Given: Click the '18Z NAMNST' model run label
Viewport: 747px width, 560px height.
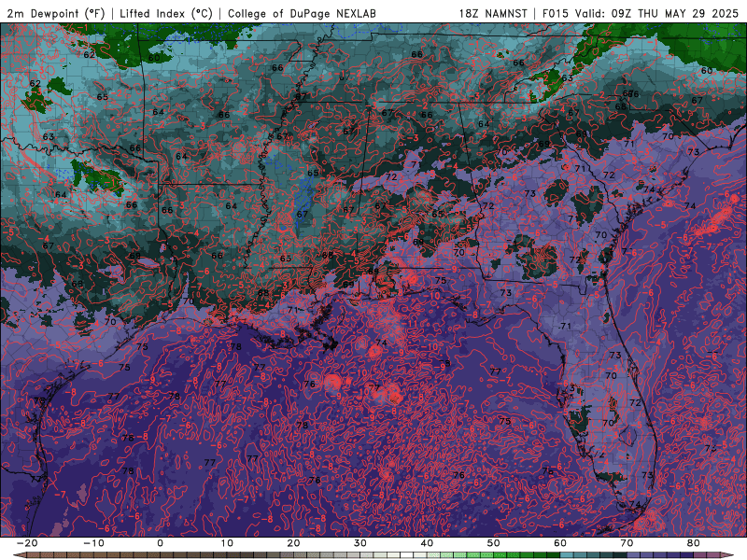Looking at the screenshot, I should tap(493, 13).
